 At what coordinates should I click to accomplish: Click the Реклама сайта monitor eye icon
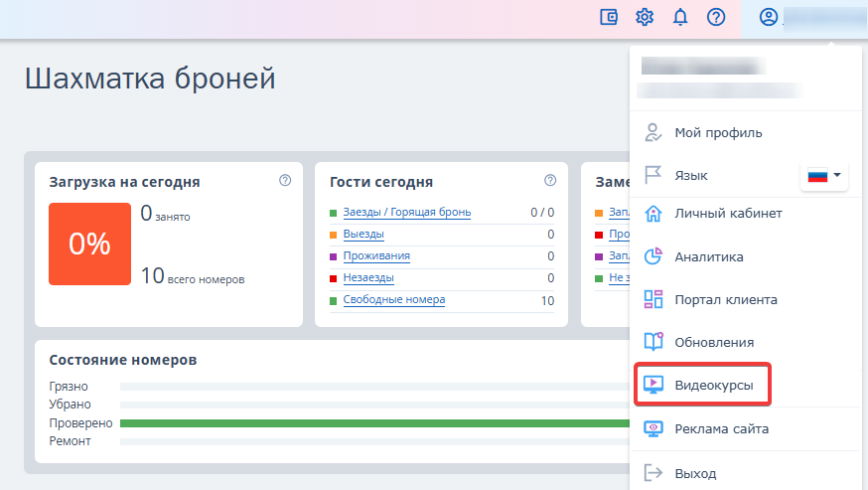point(653,429)
